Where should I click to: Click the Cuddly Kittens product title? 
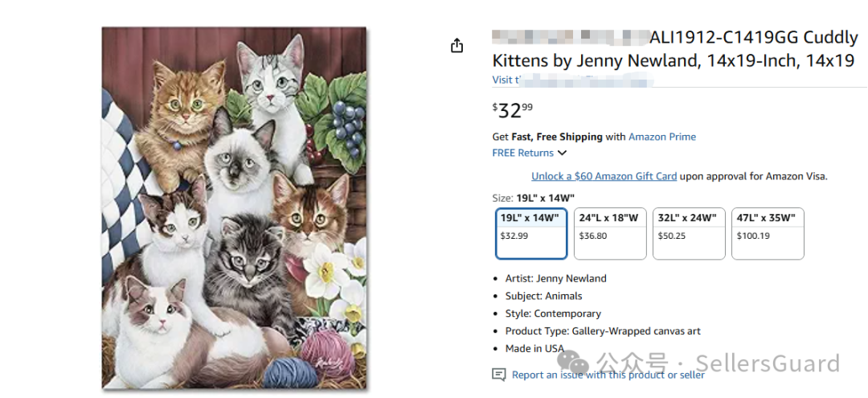tap(674, 49)
